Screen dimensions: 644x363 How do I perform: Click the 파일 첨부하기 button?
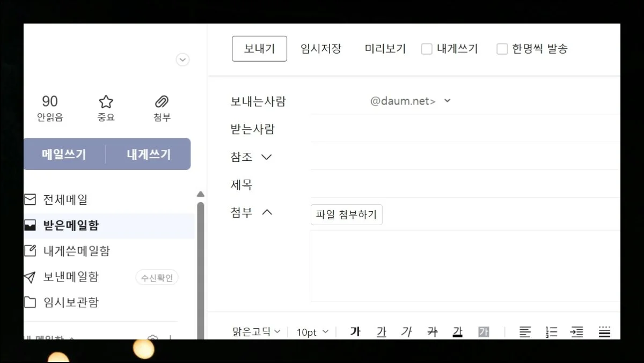coord(346,215)
